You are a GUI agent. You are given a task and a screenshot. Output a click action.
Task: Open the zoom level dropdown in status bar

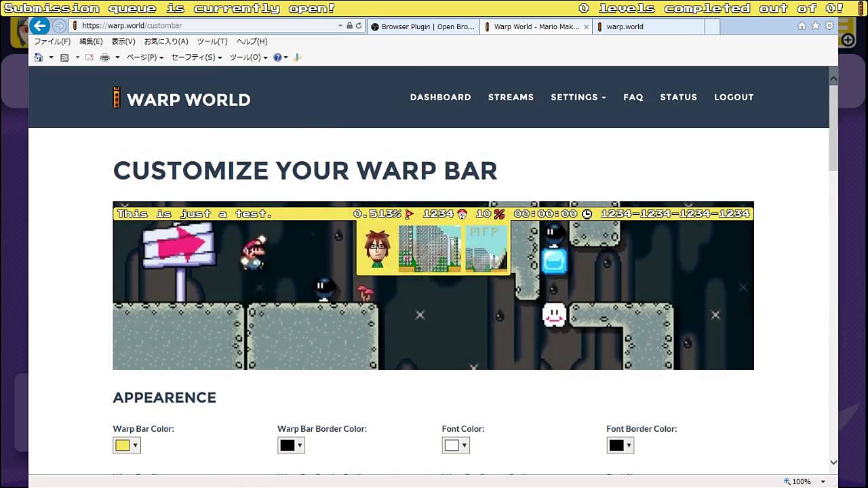(x=823, y=481)
